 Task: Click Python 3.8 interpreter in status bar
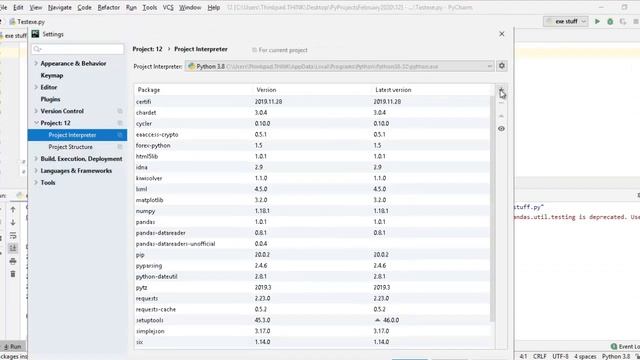[x=616, y=356]
